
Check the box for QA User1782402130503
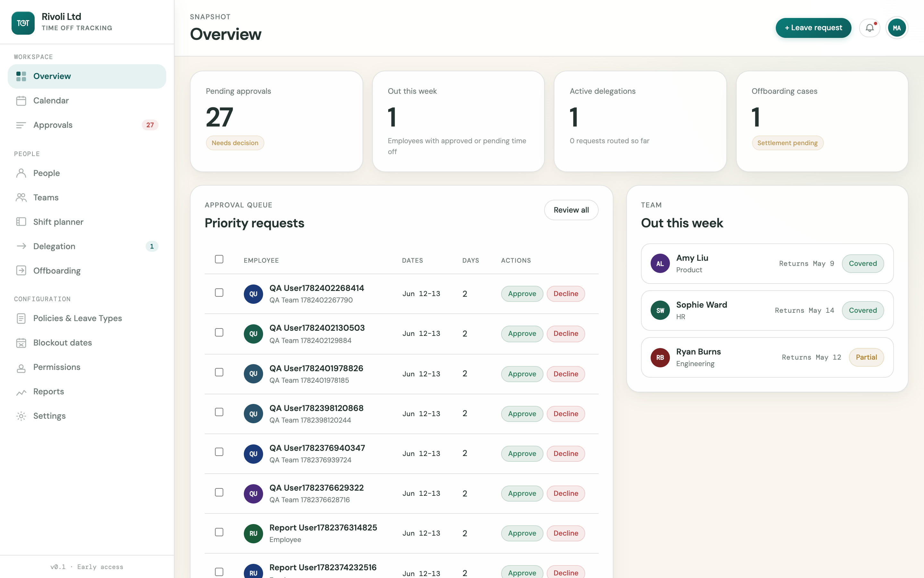click(x=219, y=332)
